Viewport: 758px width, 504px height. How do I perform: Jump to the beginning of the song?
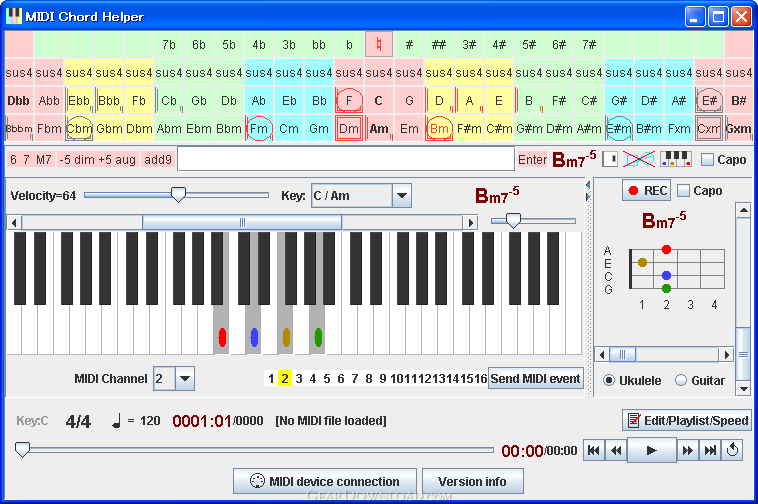pos(593,451)
